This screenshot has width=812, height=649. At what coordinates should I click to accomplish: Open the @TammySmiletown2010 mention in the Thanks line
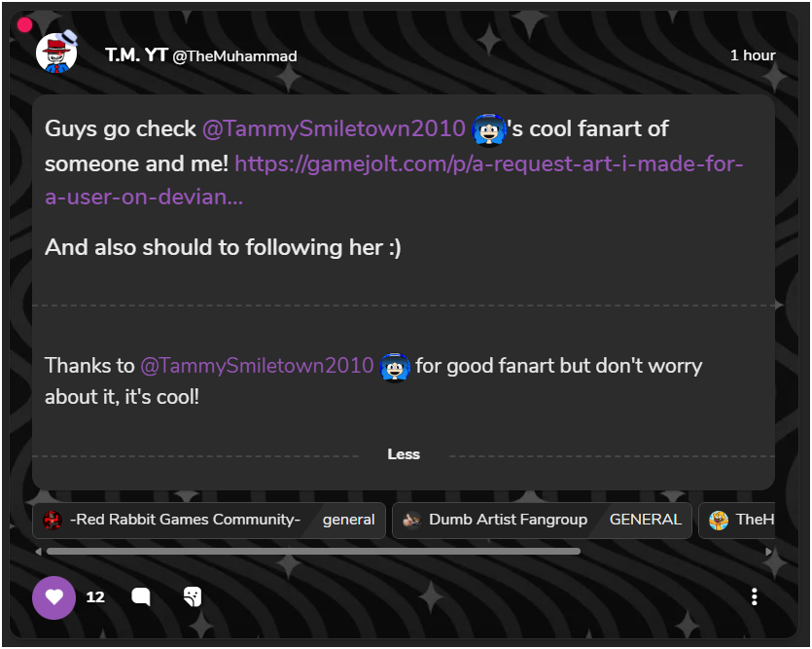click(257, 366)
